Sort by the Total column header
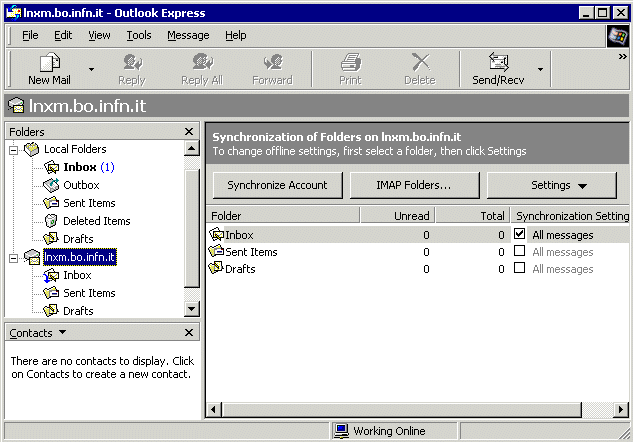 pos(473,216)
